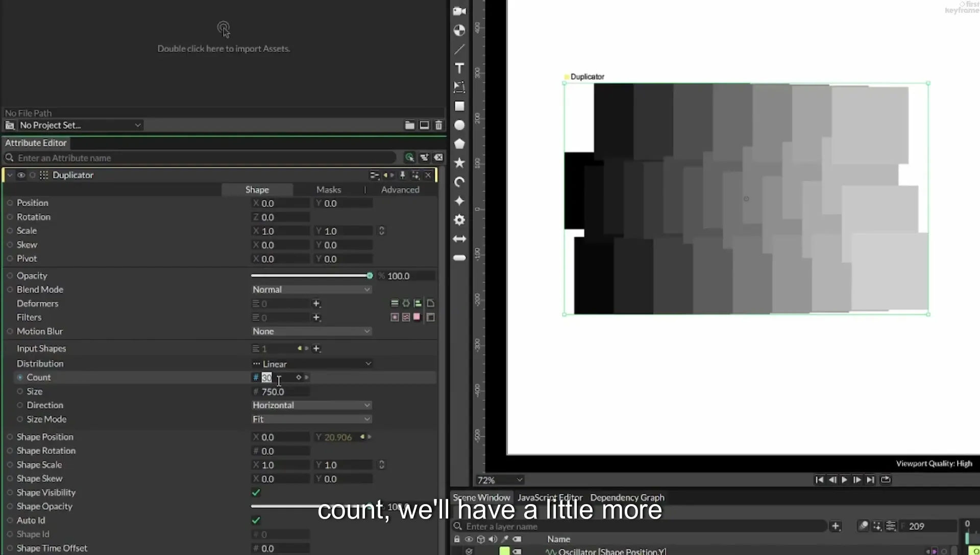
Task: Select the Star shape tool
Action: 459,163
